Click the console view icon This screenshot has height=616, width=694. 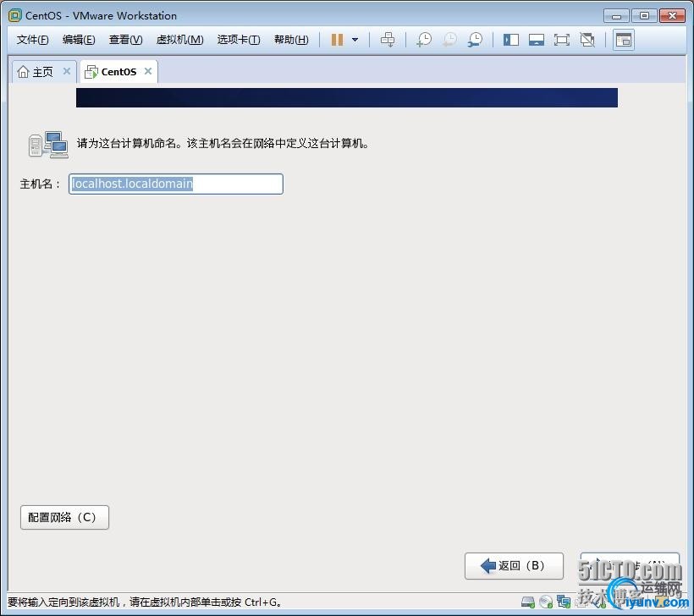coord(624,40)
